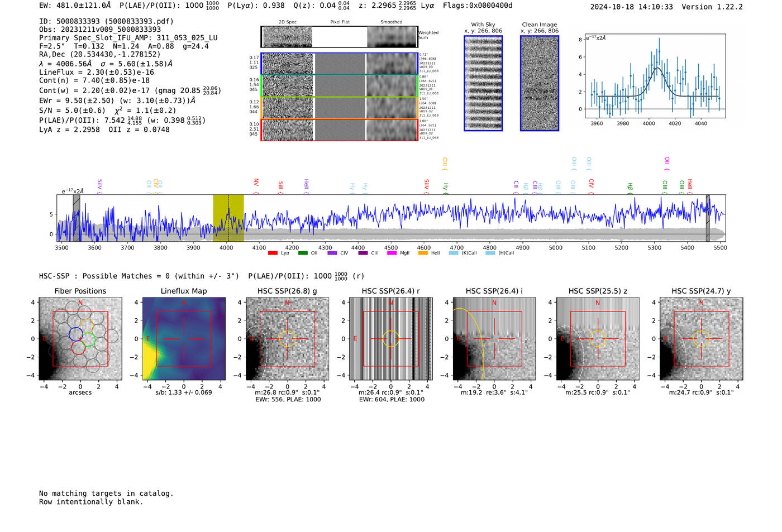The height and width of the screenshot is (532, 782).
Task: Open the HSC SSP(26.4) i cutout
Action: coord(494,339)
